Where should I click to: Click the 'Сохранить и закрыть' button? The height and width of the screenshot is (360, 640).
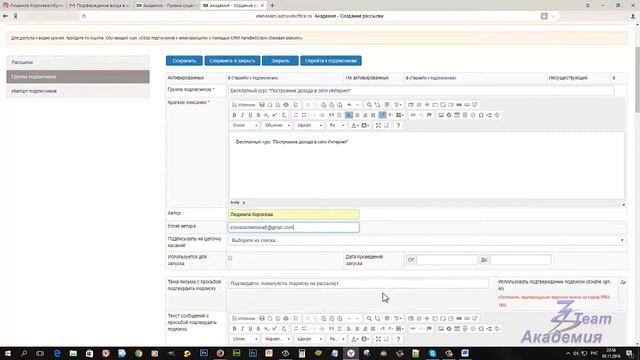pos(232,61)
